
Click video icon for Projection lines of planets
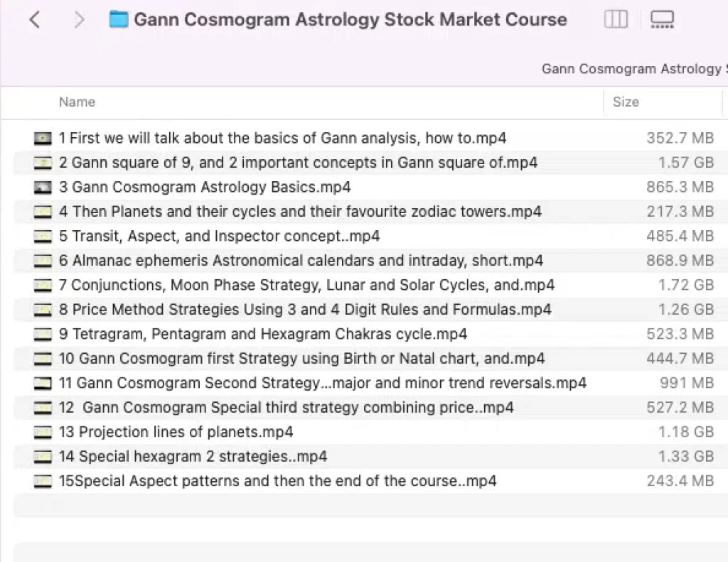tap(43, 432)
